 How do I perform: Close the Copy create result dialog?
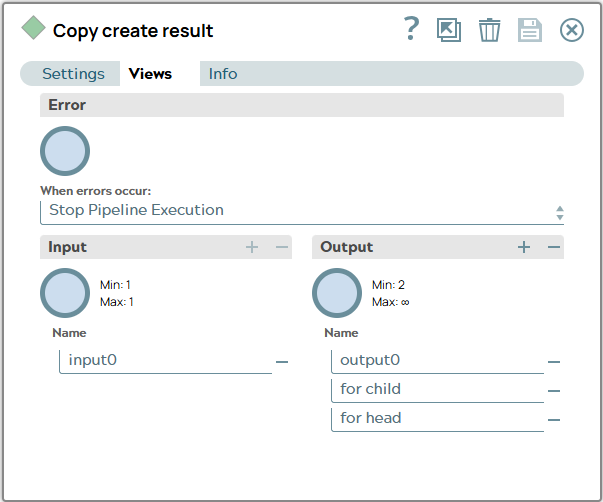[571, 30]
